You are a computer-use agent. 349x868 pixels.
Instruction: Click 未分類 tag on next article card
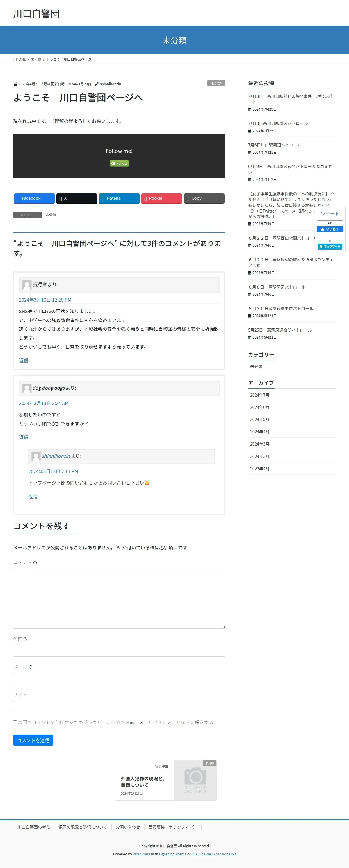pyautogui.click(x=210, y=763)
